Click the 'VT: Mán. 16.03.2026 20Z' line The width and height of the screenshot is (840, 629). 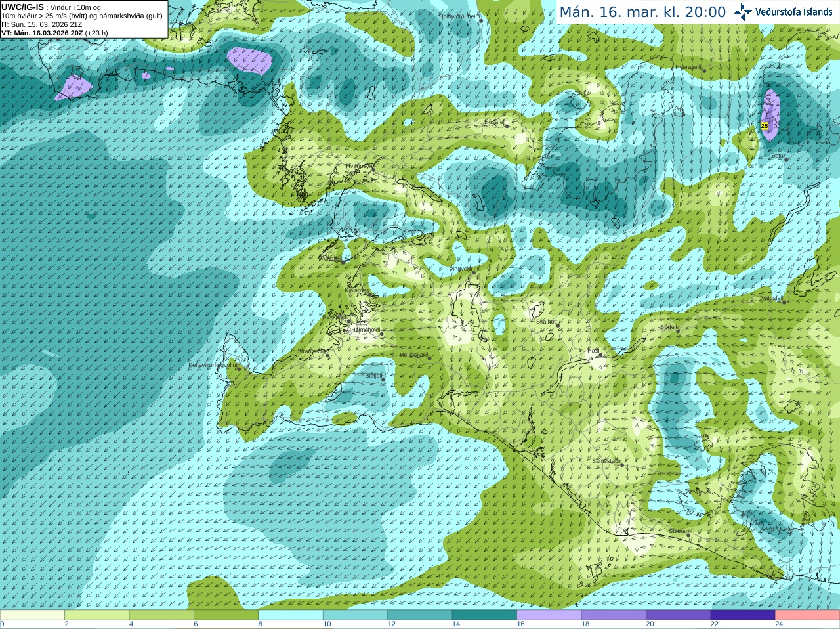pyautogui.click(x=42, y=33)
